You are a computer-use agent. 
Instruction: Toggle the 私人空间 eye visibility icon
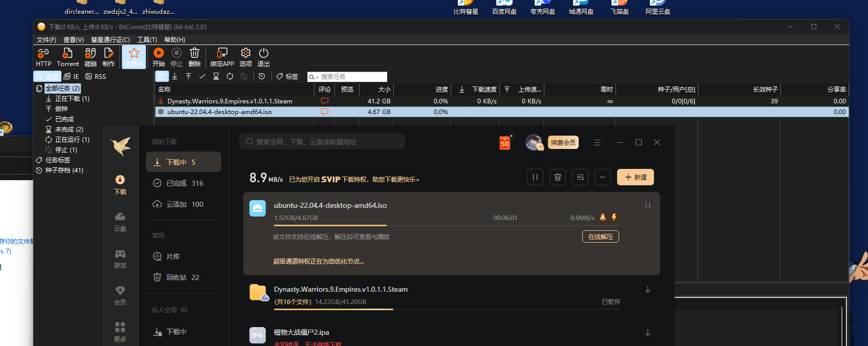point(184,310)
